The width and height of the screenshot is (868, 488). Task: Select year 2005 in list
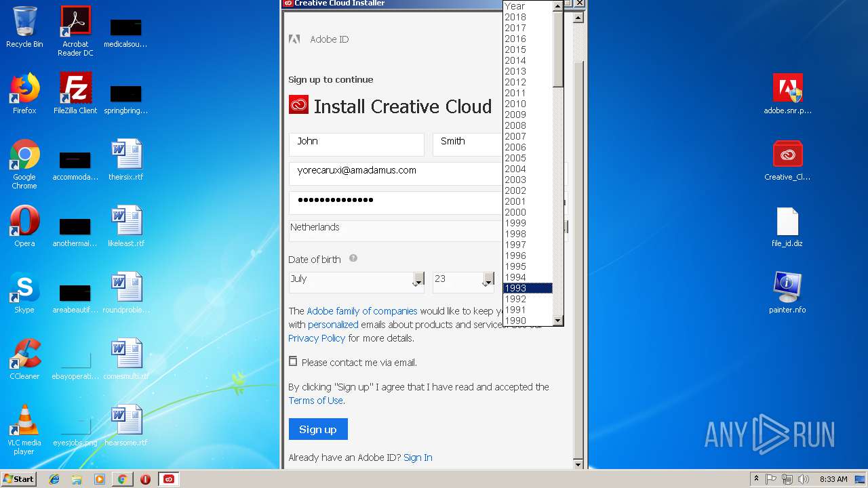[x=528, y=158]
